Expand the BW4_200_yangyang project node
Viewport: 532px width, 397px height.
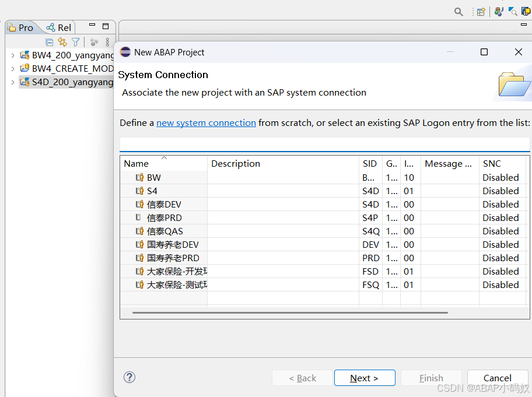13,55
